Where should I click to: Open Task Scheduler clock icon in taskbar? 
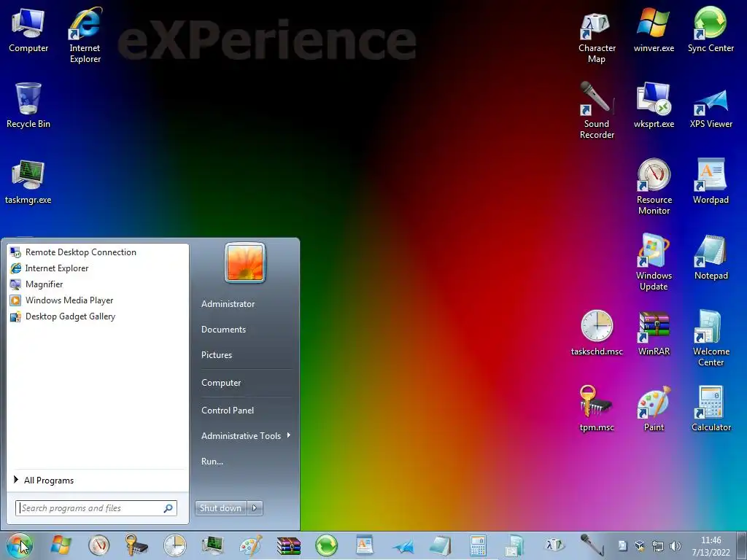175,545
